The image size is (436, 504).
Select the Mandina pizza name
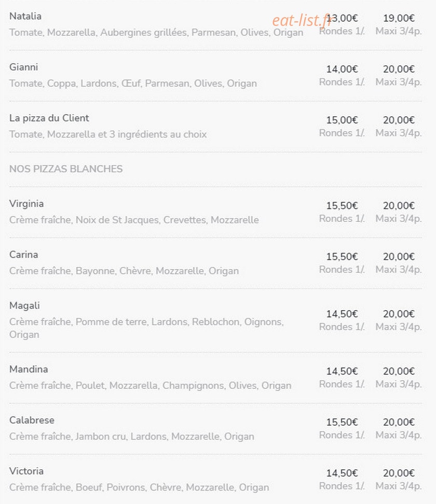(29, 369)
